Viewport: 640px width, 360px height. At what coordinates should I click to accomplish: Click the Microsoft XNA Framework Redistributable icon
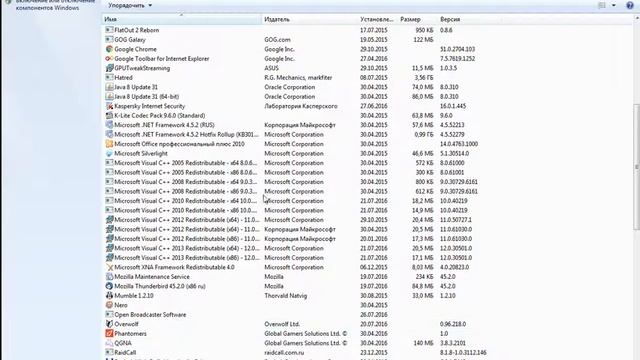[109, 267]
